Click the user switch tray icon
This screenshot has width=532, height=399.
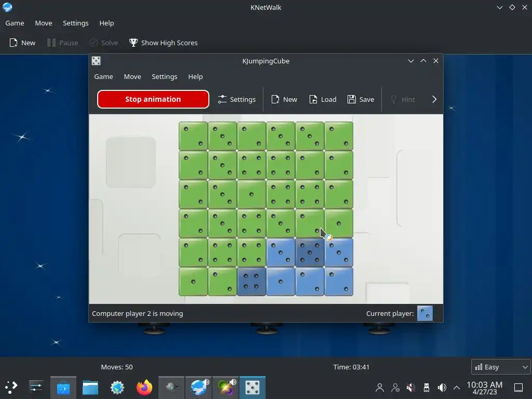point(395,388)
